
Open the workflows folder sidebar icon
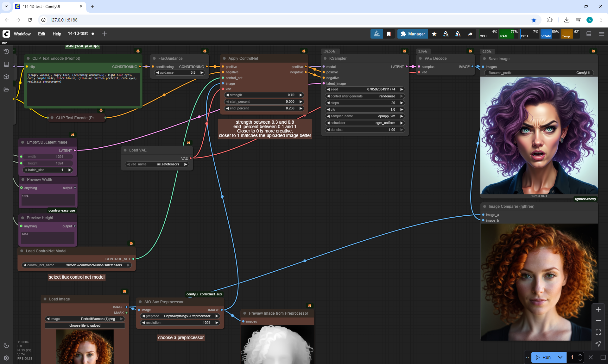pos(6,89)
